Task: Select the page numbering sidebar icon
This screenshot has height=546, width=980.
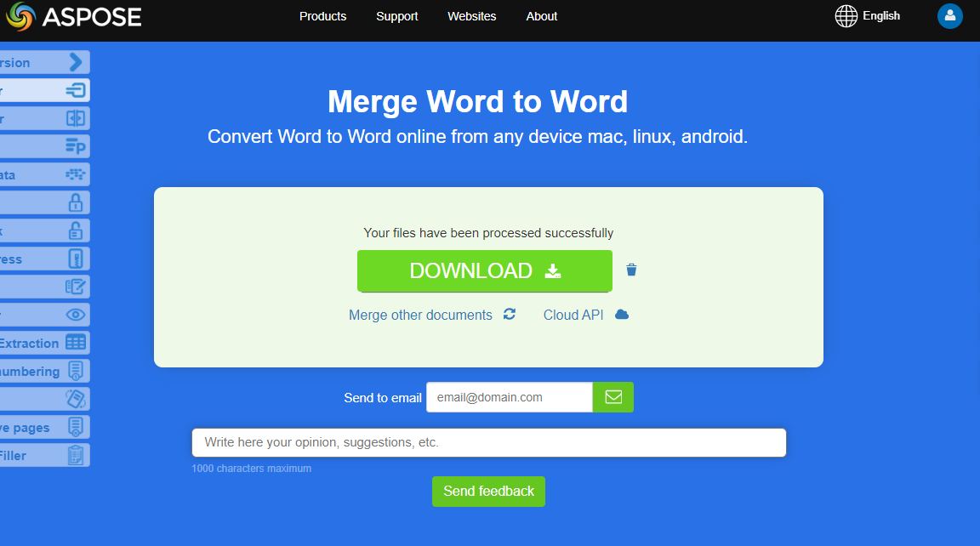Action: 75,371
